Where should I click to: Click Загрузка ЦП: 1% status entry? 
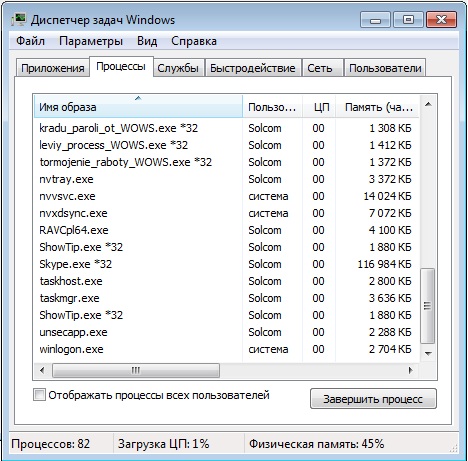(163, 444)
